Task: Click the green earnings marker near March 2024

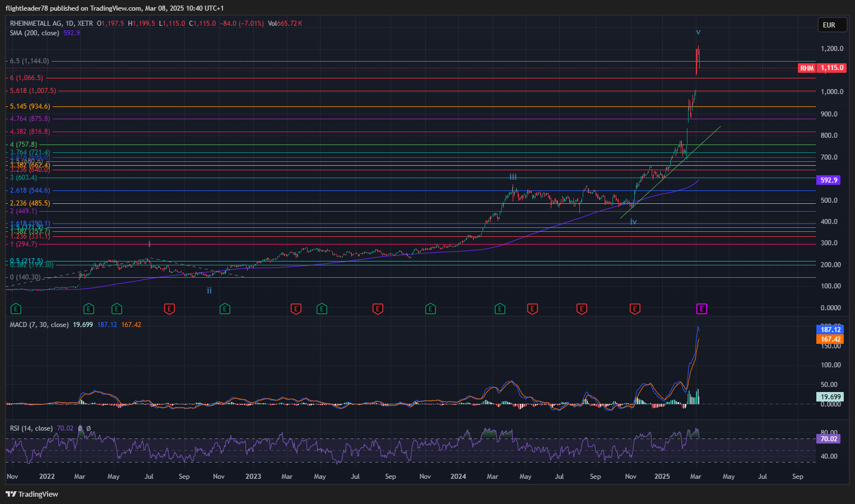Action: [500, 309]
